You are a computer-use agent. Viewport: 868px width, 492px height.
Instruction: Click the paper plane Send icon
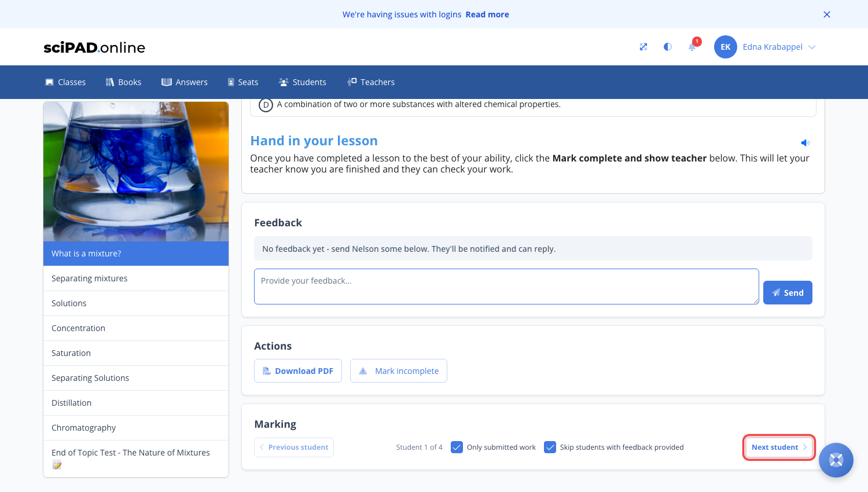click(x=776, y=293)
